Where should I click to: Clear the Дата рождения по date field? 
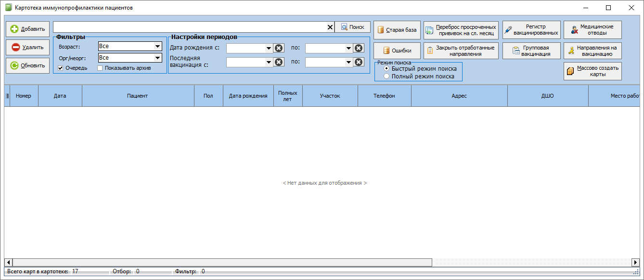(359, 48)
